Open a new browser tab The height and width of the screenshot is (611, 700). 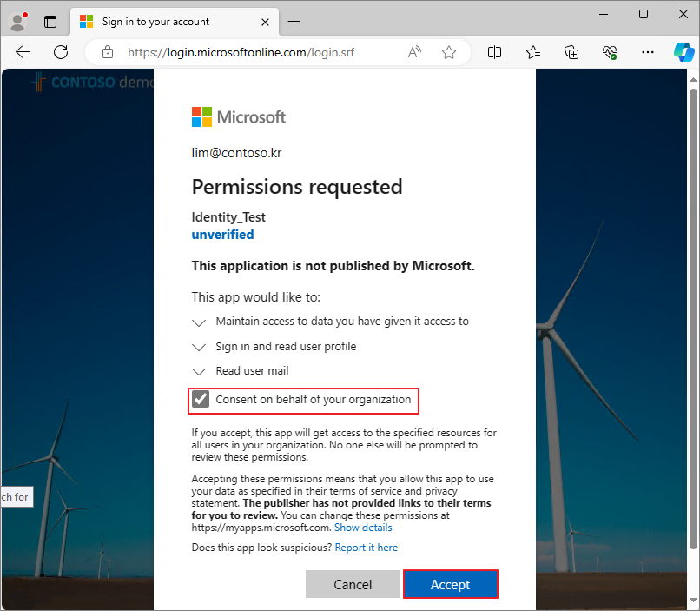pos(294,22)
